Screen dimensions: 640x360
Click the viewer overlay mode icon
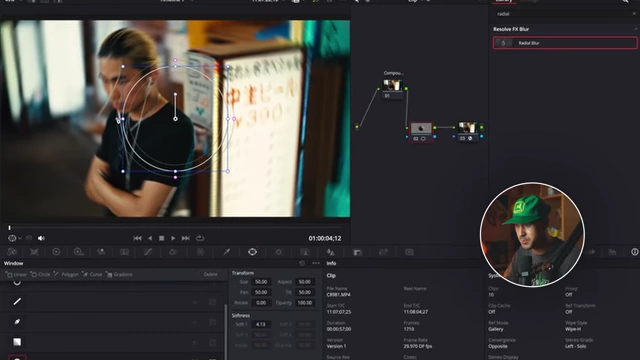pos(12,238)
